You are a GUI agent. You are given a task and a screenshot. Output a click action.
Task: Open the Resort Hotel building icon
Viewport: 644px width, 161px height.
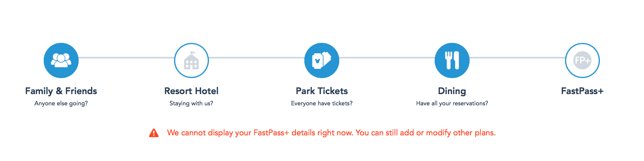tap(191, 60)
